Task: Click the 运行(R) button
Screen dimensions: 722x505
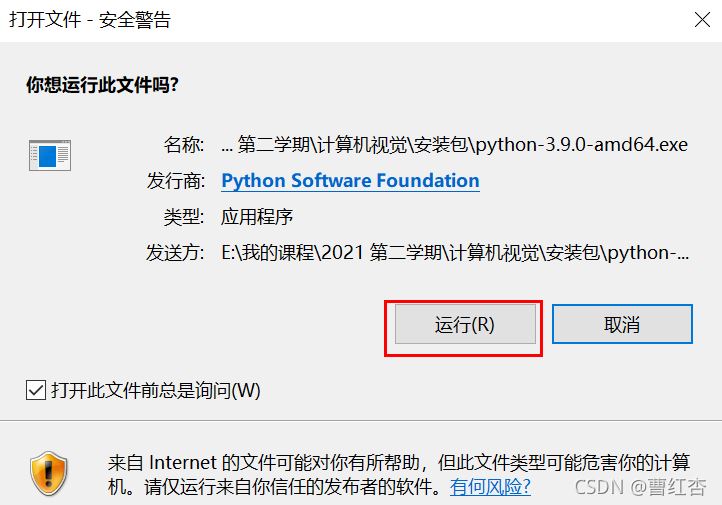Action: click(465, 324)
